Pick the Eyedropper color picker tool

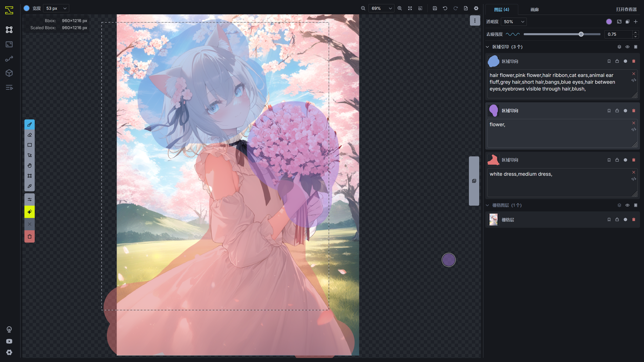[29, 186]
